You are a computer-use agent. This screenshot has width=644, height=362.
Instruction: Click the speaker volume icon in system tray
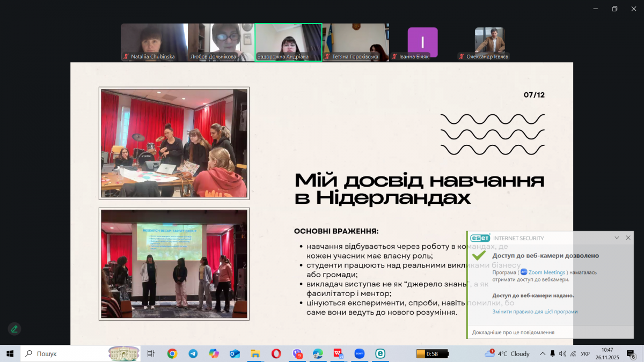562,354
